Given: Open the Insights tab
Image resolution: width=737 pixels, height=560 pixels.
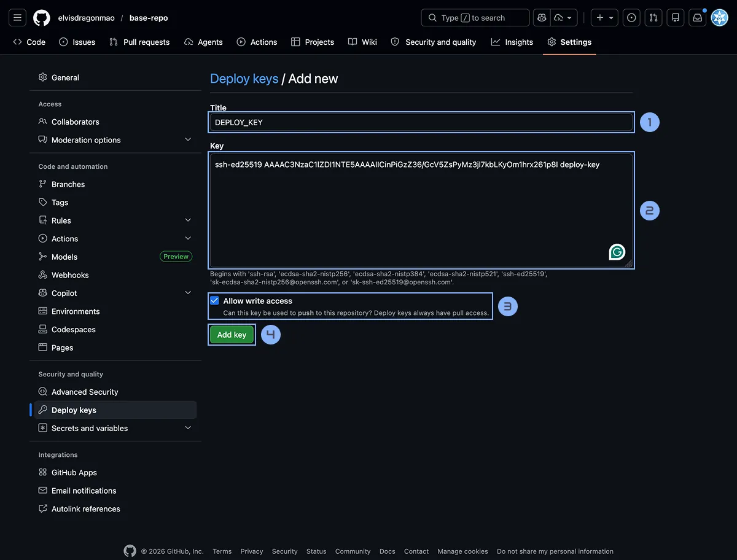Looking at the screenshot, I should (512, 42).
